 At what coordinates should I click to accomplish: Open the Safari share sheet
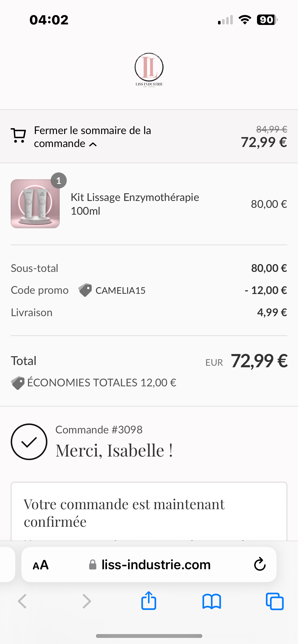click(x=149, y=601)
